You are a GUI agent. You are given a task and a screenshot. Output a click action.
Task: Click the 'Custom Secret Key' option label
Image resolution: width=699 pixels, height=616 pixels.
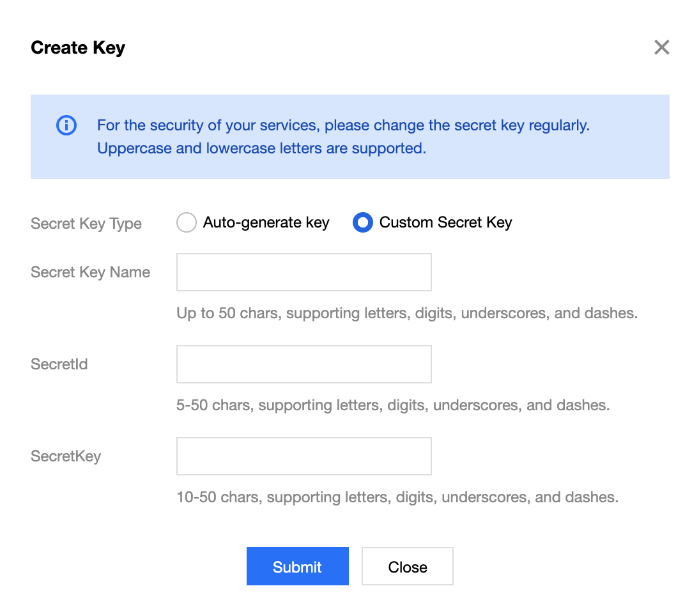(x=446, y=222)
